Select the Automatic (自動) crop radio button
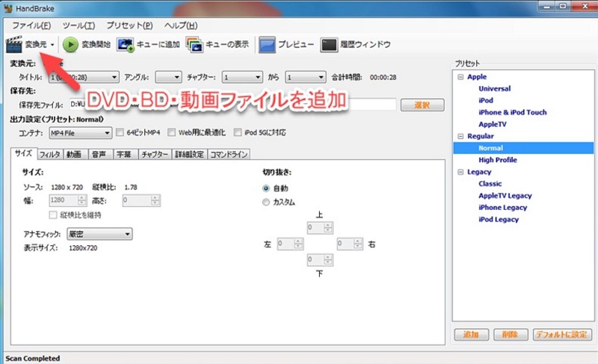Screen dimensions: 598x364 pyautogui.click(x=266, y=188)
